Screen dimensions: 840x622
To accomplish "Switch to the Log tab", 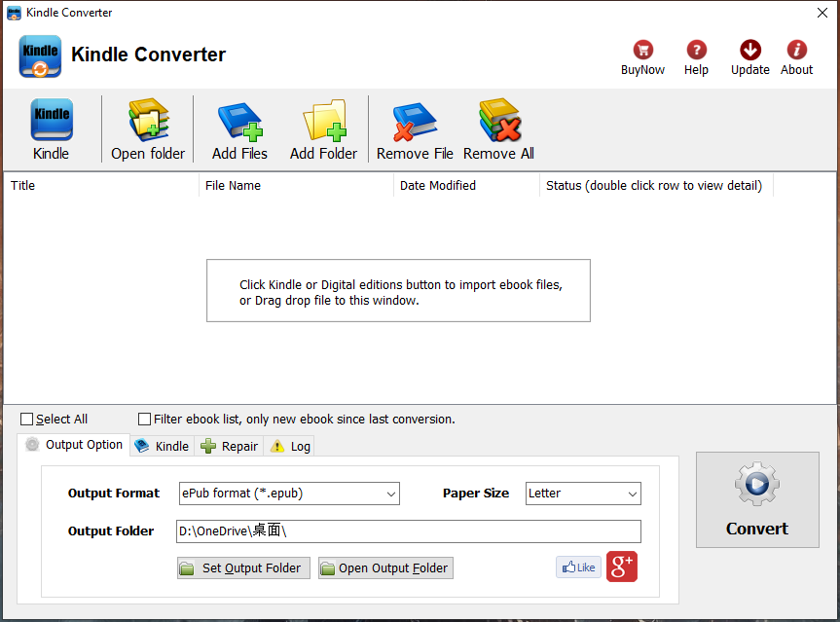I will coord(289,446).
